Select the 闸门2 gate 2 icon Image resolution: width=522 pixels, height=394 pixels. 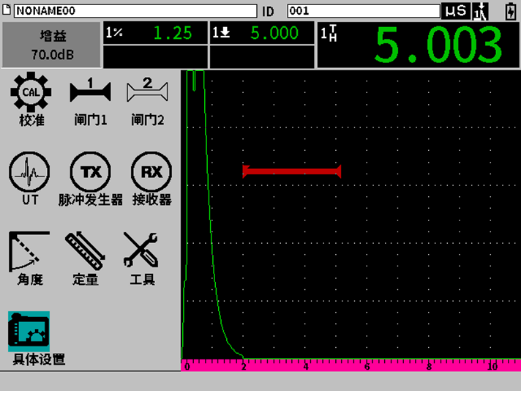pos(147,102)
